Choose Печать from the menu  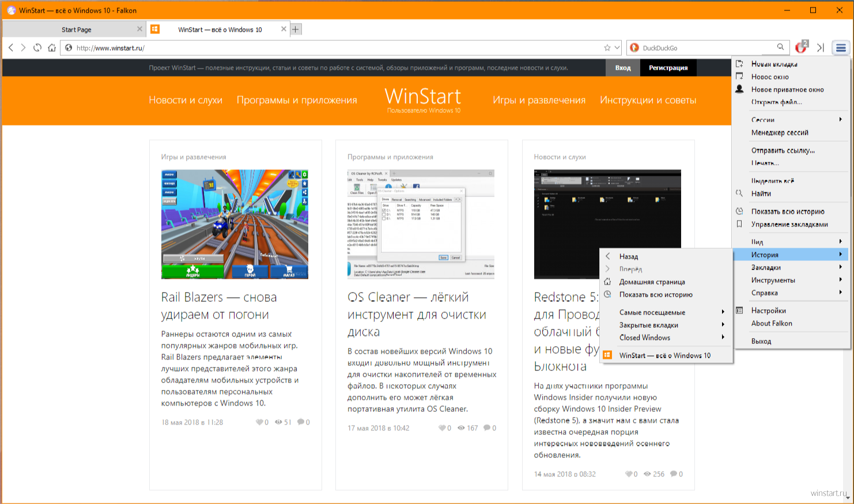tap(792, 163)
